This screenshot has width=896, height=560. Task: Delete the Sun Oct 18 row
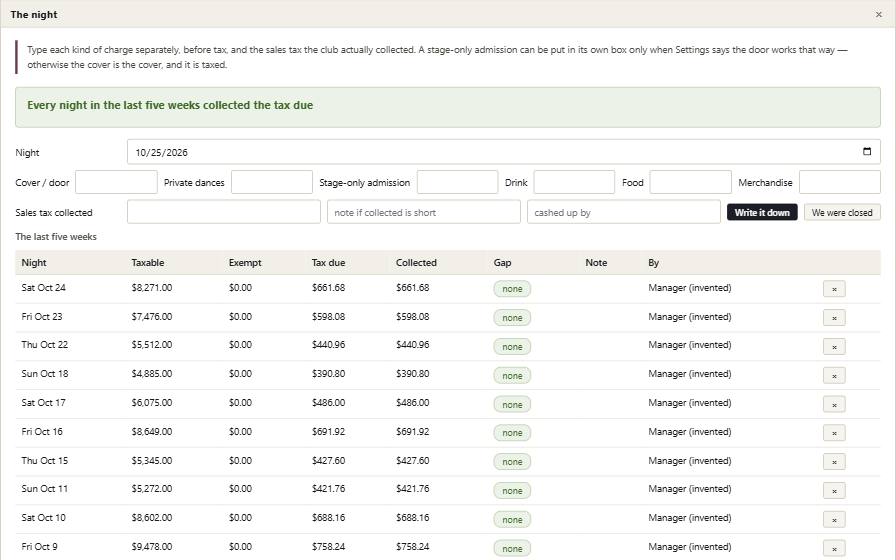click(834, 375)
